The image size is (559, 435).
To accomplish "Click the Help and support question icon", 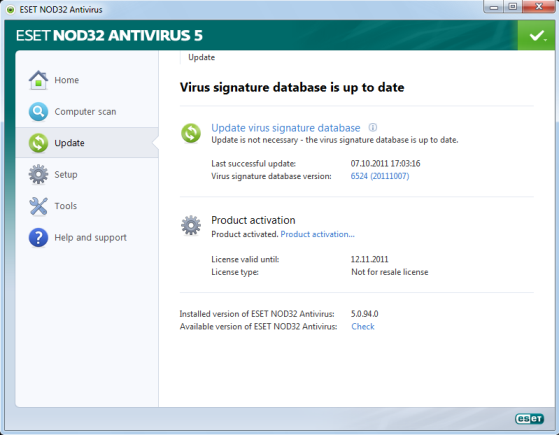I will pyautogui.click(x=38, y=237).
